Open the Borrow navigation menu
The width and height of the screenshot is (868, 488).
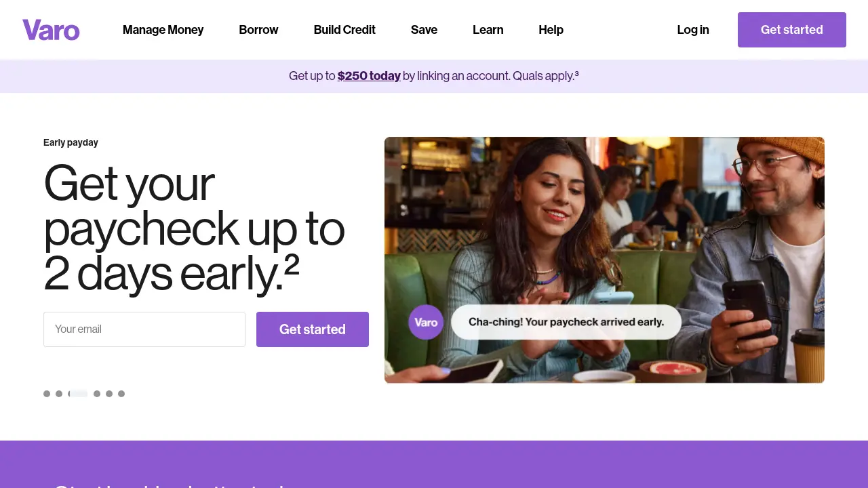[258, 30]
